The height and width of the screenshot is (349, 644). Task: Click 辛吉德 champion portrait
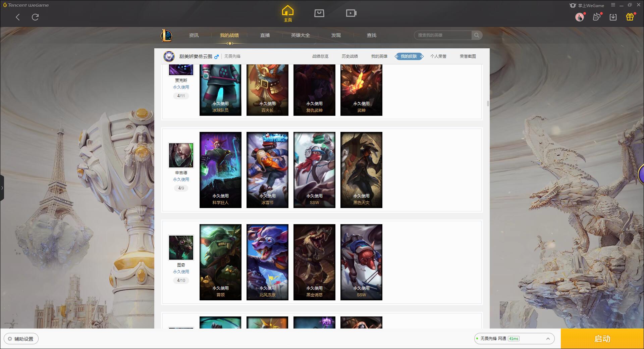181,155
